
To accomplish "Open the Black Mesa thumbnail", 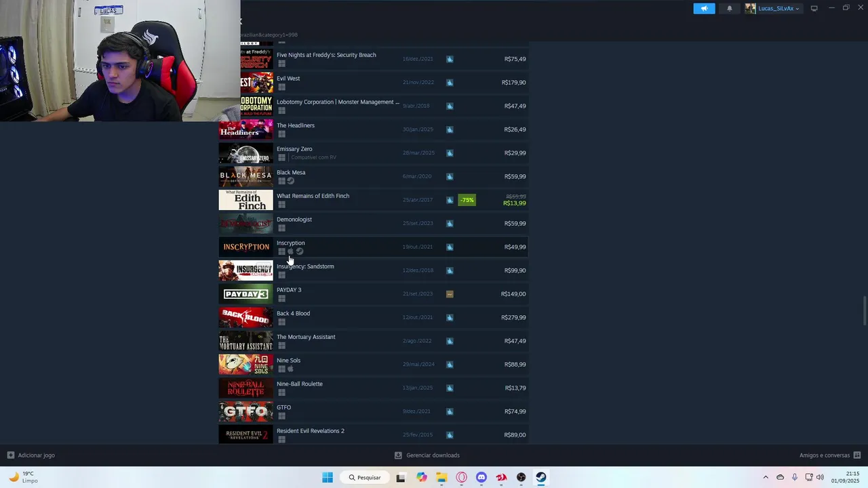I will pos(245,176).
